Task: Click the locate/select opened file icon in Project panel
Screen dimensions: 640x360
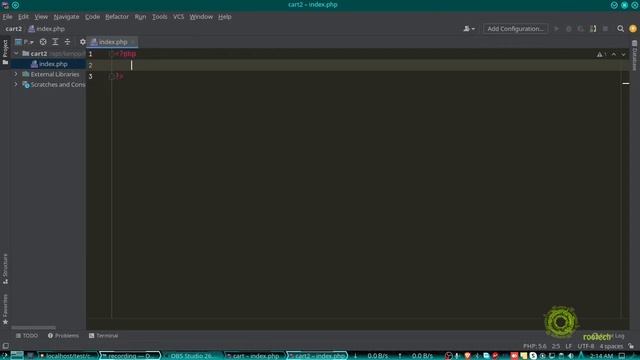Action: click(x=43, y=42)
